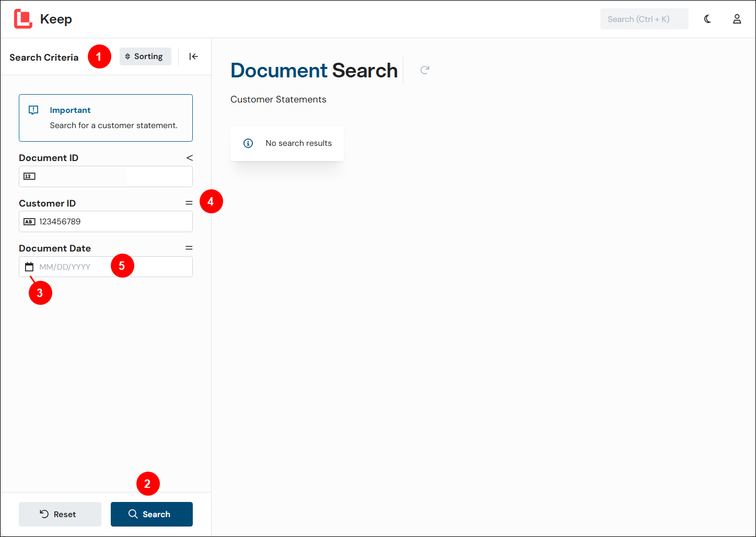Collapse the Search Criteria panel
Screen dimensions: 756x537
(x=193, y=56)
